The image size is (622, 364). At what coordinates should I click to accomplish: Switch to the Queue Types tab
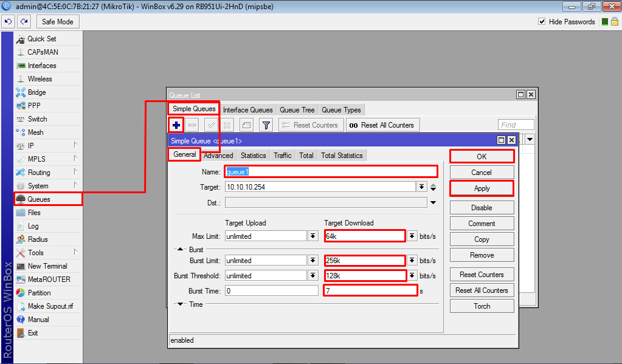(341, 110)
